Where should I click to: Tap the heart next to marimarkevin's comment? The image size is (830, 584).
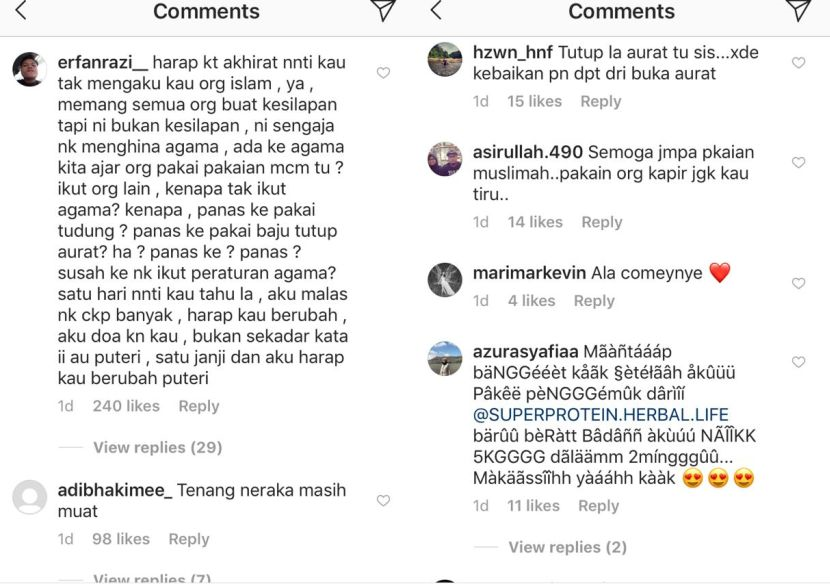[x=798, y=283]
